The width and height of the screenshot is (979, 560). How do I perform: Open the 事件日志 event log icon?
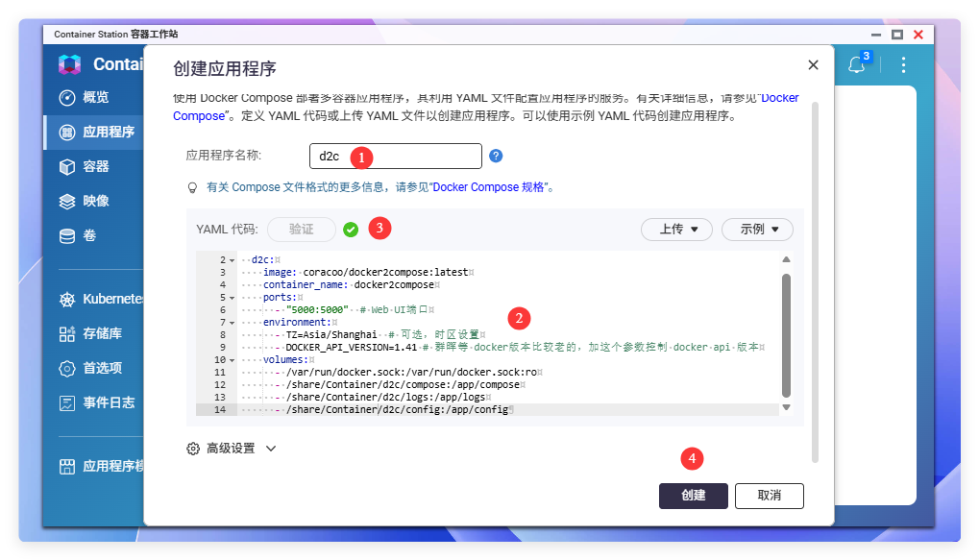pos(67,403)
